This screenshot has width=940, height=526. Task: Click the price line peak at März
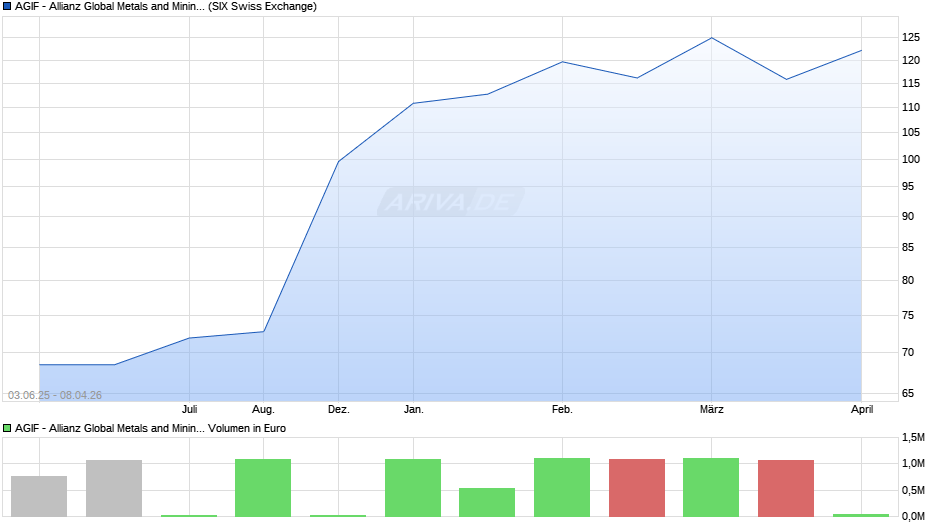(x=712, y=38)
